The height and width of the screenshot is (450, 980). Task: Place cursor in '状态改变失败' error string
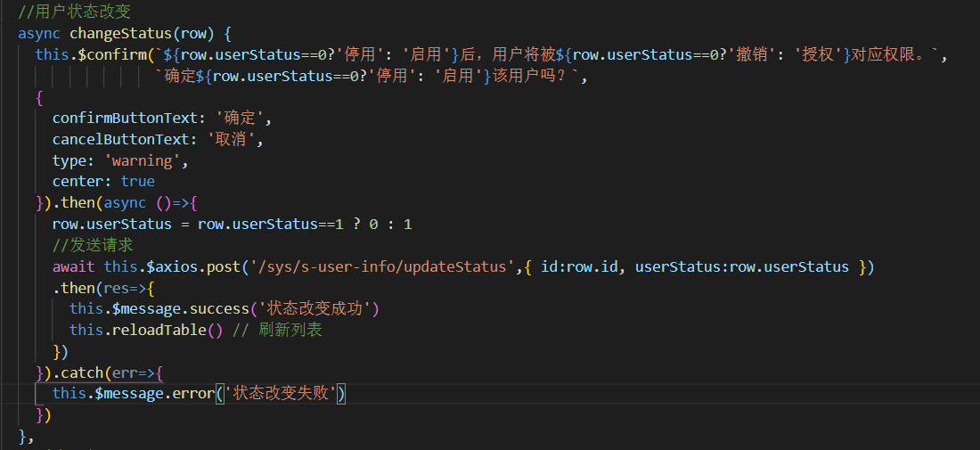point(281,393)
